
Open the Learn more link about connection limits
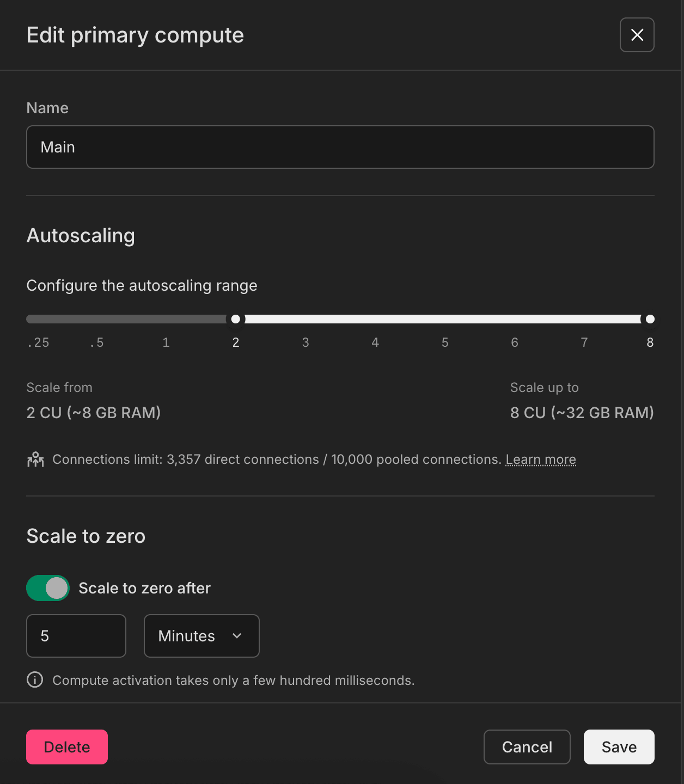pyautogui.click(x=540, y=460)
